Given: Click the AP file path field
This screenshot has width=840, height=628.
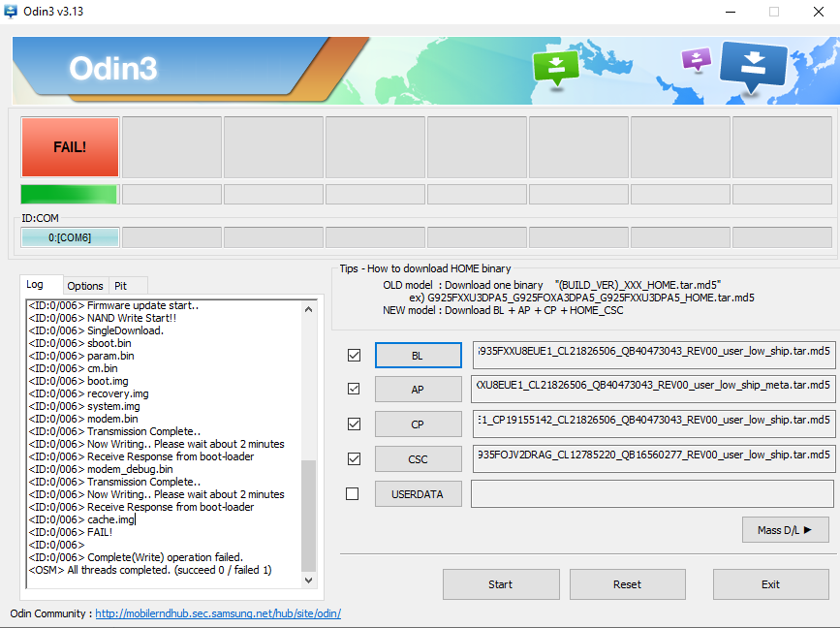Looking at the screenshot, I should coord(653,390).
